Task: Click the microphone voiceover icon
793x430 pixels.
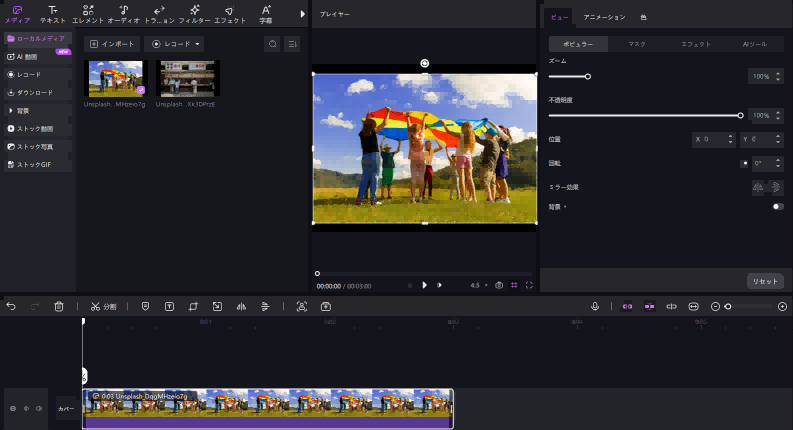Action: pyautogui.click(x=595, y=306)
